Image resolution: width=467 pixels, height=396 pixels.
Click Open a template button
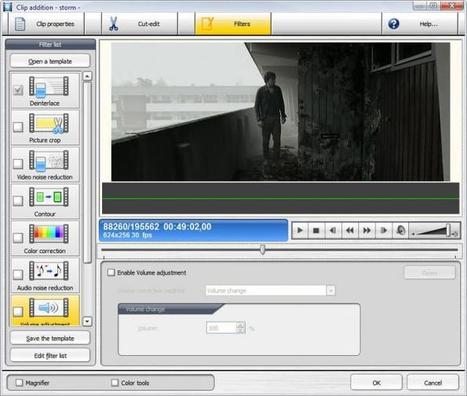click(50, 61)
